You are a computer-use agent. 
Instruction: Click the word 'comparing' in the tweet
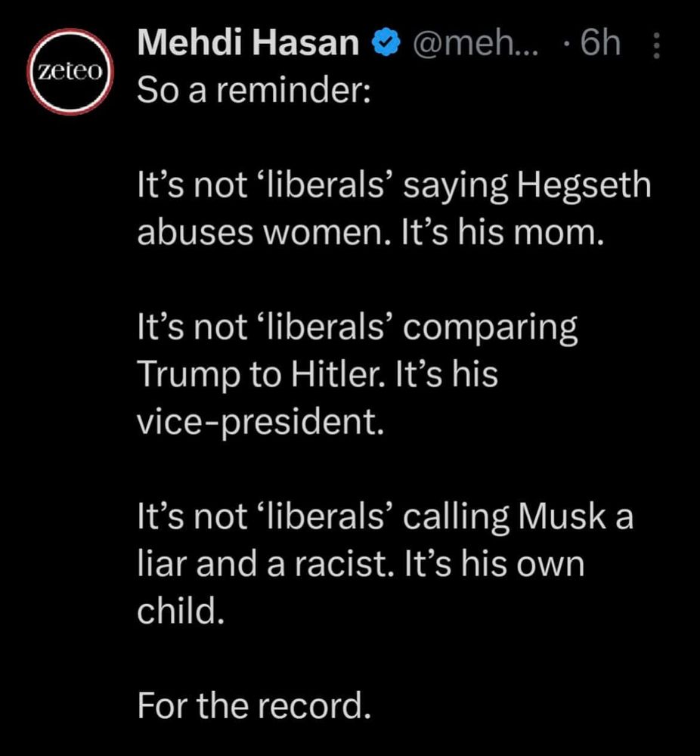coord(493,328)
